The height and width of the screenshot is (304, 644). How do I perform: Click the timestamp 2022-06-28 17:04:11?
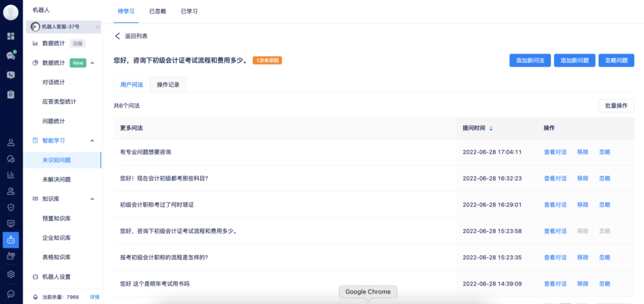pos(492,152)
